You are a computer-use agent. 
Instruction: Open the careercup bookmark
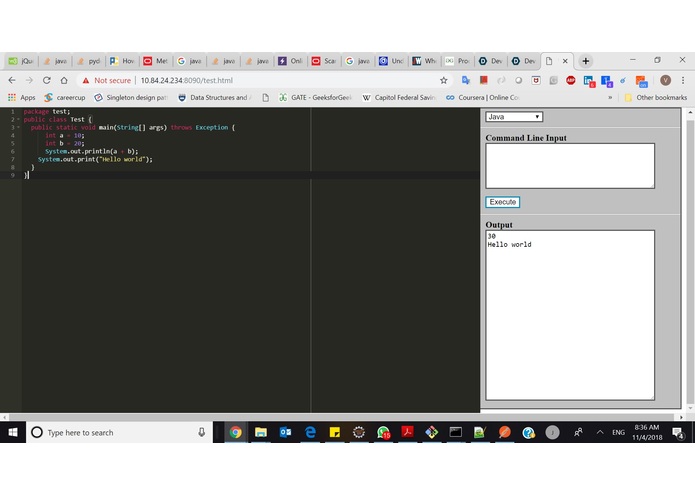[x=65, y=97]
